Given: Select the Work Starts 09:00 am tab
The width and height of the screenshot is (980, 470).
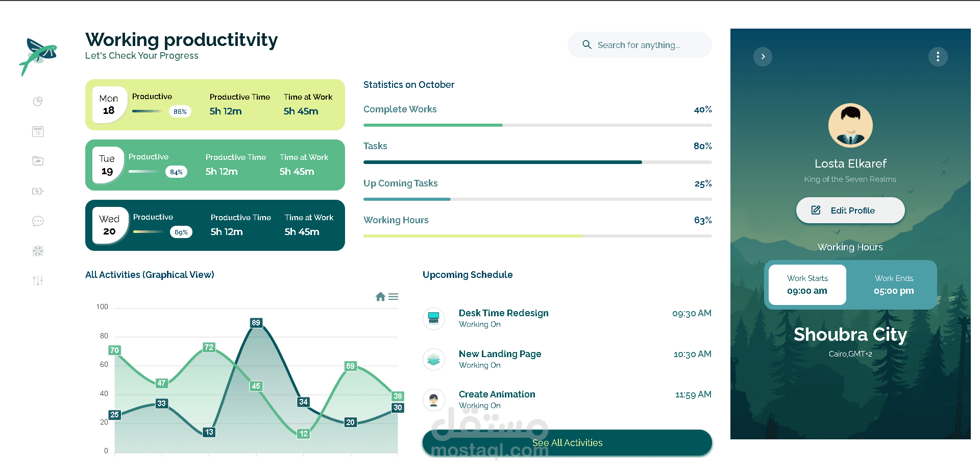Looking at the screenshot, I should pos(807,285).
